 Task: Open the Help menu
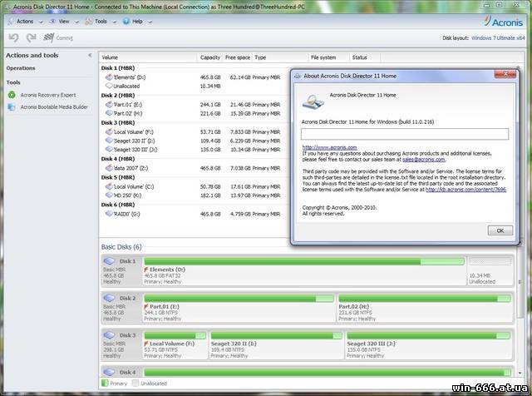coord(137,22)
